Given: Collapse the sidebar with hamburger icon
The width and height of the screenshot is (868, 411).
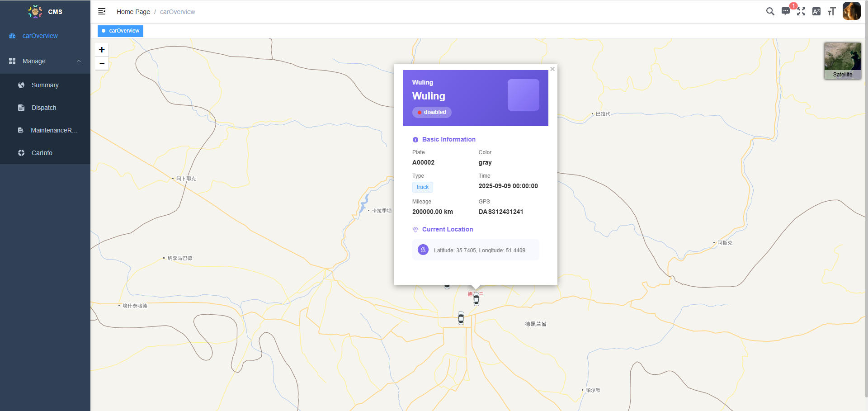Looking at the screenshot, I should coord(102,11).
